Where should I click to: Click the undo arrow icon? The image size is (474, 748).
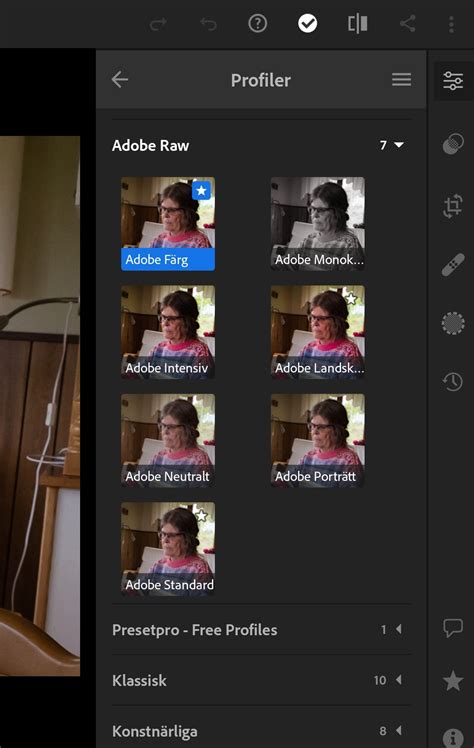[208, 24]
